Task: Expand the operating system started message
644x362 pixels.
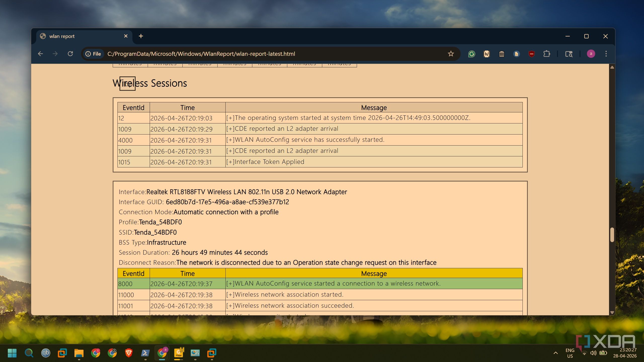Action: tap(348, 118)
